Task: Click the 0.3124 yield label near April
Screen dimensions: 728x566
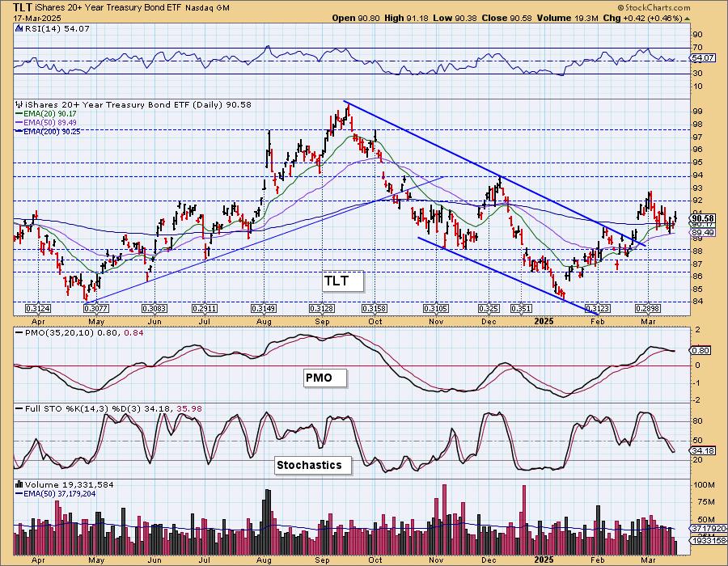Action: coord(38,309)
